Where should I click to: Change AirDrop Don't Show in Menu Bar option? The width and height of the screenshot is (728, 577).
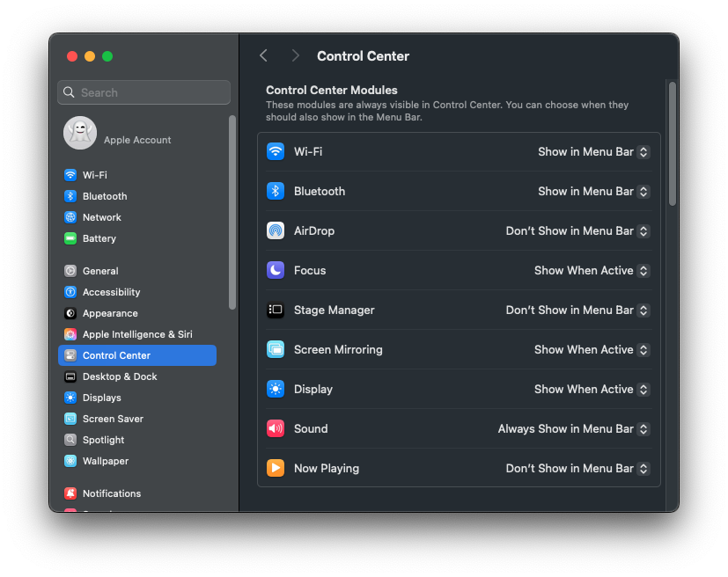577,231
